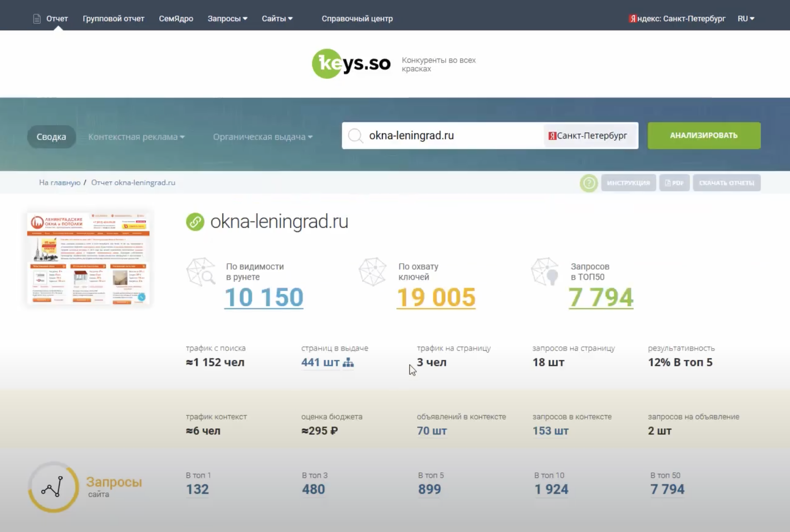Viewport: 790px width, 532px height.
Task: Click the ИНСТРУКЦИЯ button
Action: pyautogui.click(x=628, y=183)
